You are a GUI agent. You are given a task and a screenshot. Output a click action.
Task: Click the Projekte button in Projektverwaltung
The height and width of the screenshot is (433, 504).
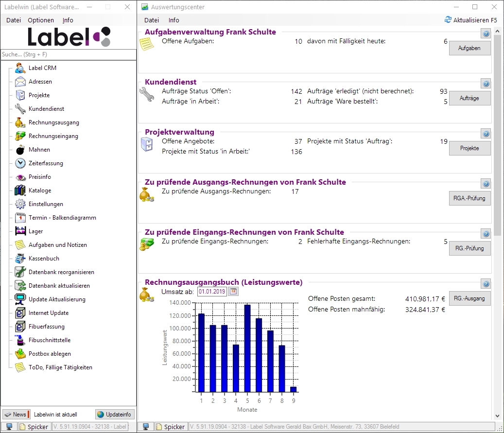[469, 148]
